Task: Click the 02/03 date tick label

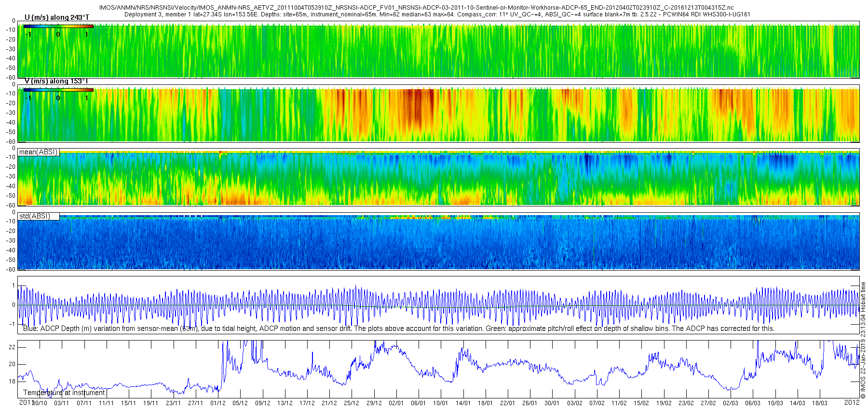Action: pyautogui.click(x=731, y=403)
